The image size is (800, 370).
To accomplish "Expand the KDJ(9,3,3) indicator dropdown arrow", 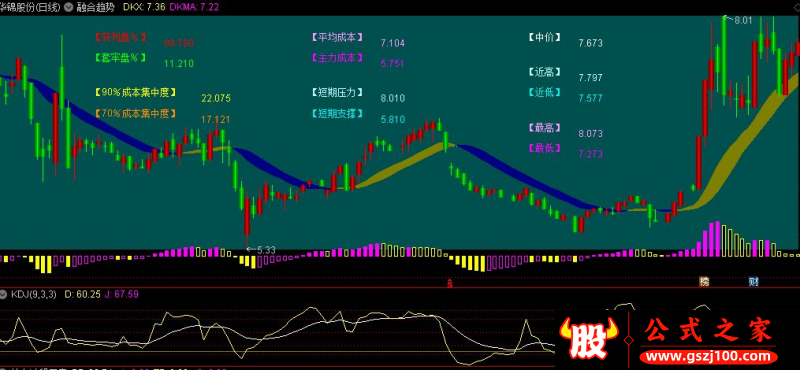I will coord(4,294).
